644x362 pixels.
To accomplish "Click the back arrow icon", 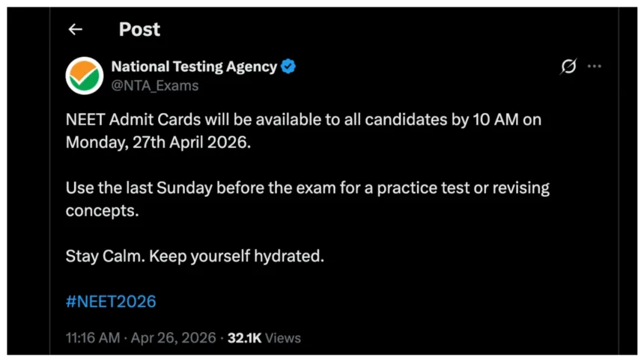I will (x=75, y=29).
